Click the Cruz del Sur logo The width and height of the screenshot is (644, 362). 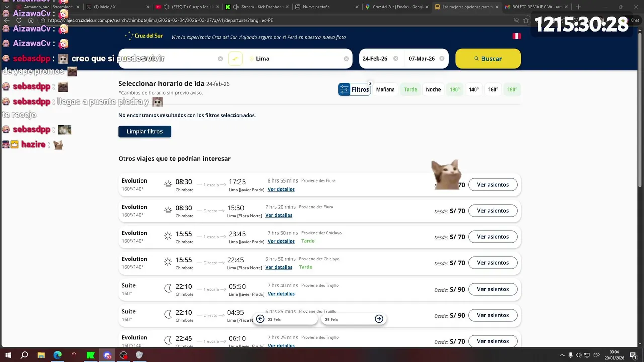point(143,36)
